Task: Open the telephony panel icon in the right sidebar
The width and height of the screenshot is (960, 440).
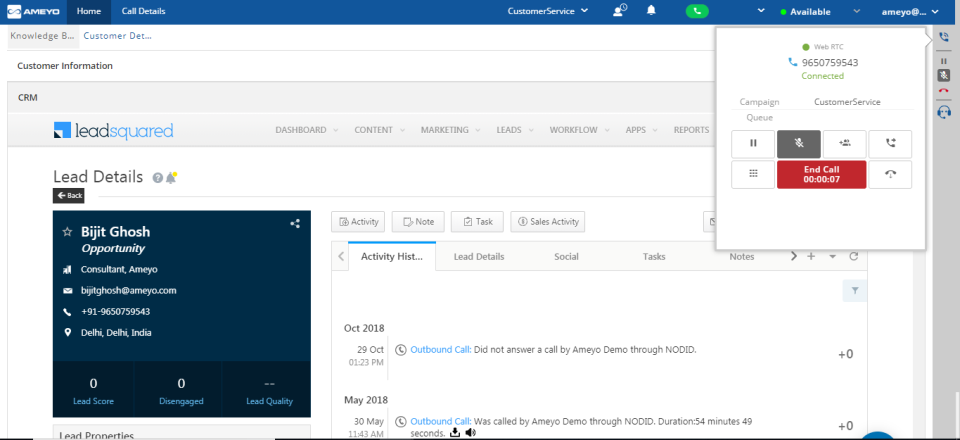Action: tap(943, 37)
